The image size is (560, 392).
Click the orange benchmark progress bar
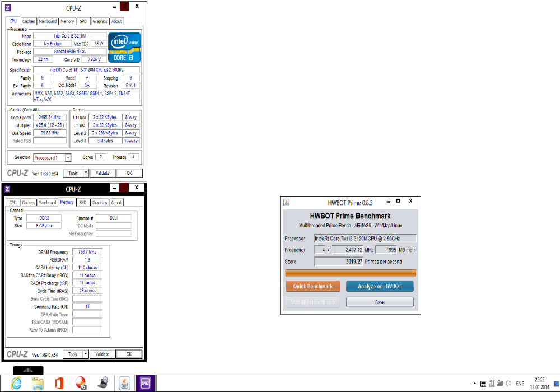click(x=351, y=273)
